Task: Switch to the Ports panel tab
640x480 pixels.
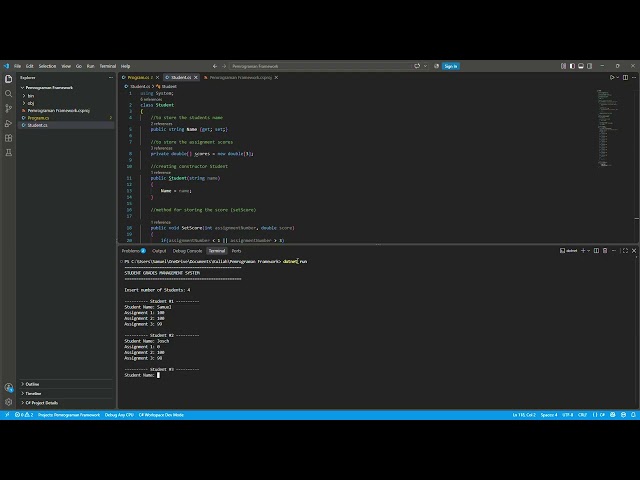Action: tap(236, 251)
